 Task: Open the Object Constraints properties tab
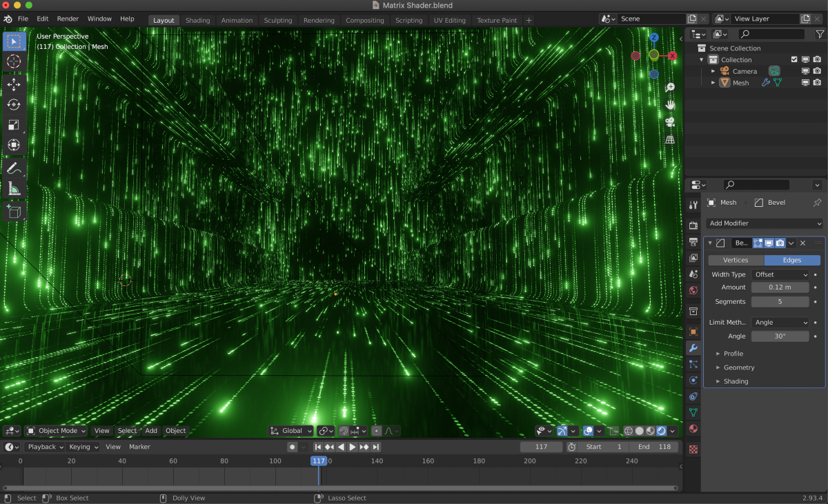[x=693, y=396]
